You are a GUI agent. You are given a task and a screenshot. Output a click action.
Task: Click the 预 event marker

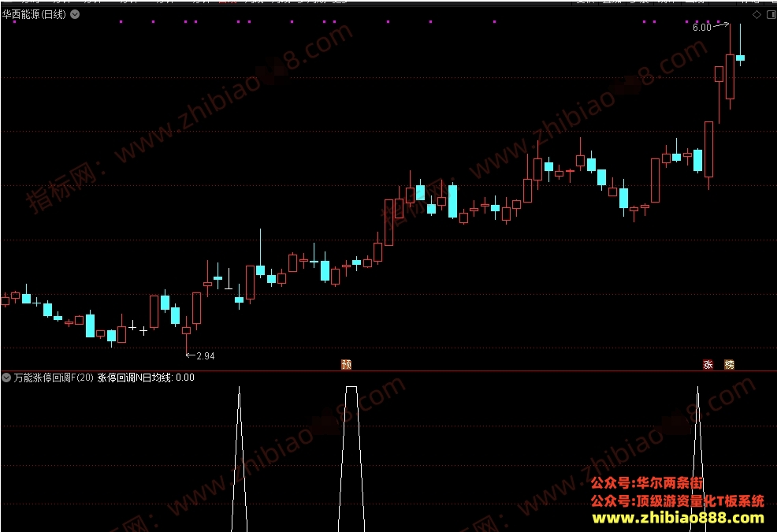(347, 365)
